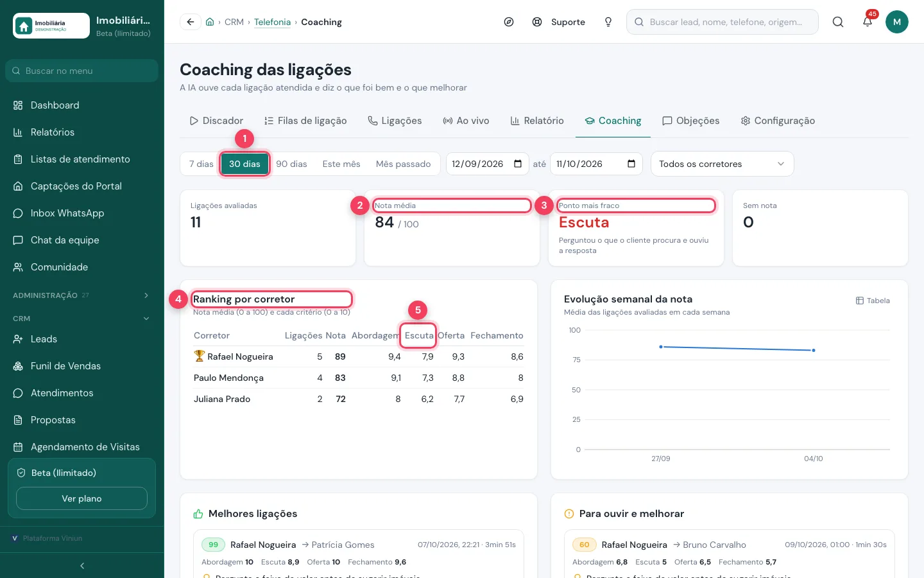Open the Todos os corretores dropdown

[722, 164]
